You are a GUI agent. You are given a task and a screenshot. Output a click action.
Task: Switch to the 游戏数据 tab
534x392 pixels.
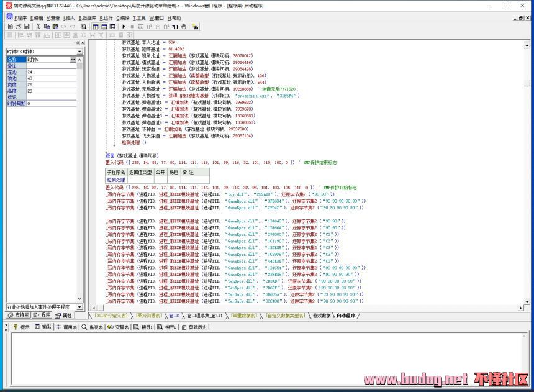322,316
